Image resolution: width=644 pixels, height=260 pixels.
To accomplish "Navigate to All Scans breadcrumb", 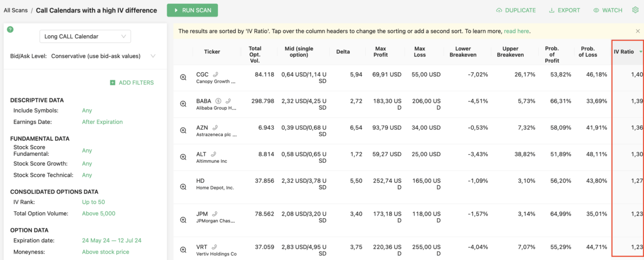I will click(16, 10).
